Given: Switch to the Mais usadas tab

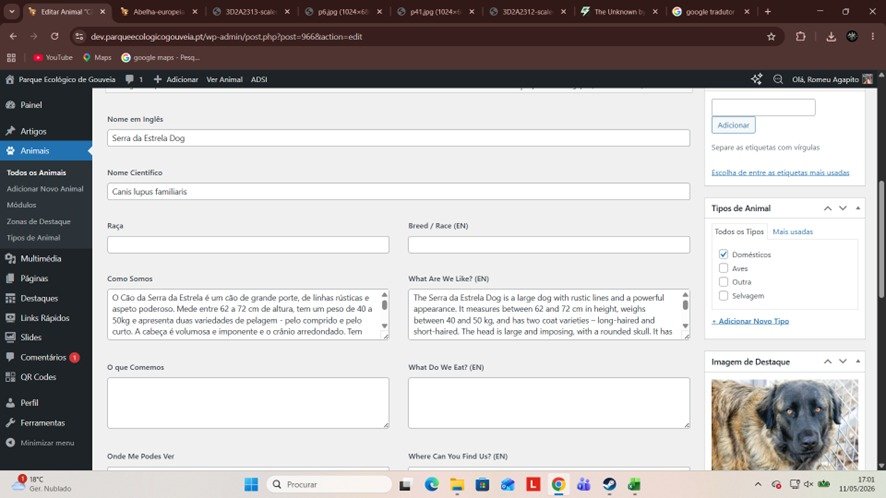Looking at the screenshot, I should [x=792, y=232].
